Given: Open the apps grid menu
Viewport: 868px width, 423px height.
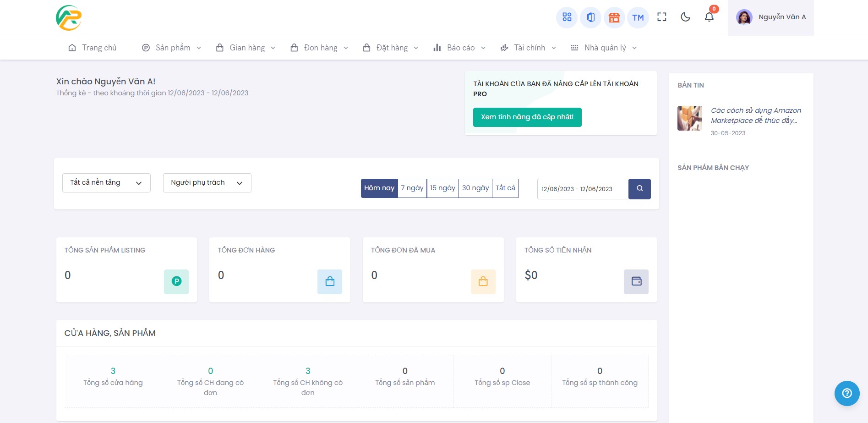Looking at the screenshot, I should pyautogui.click(x=567, y=17).
